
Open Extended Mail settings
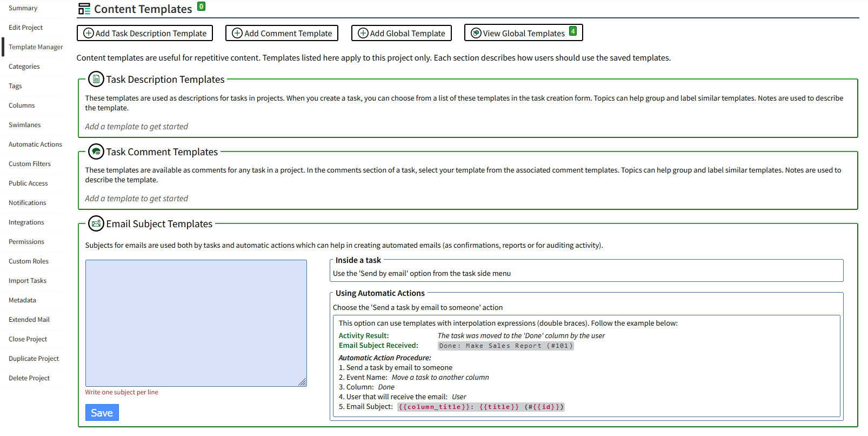(x=29, y=320)
